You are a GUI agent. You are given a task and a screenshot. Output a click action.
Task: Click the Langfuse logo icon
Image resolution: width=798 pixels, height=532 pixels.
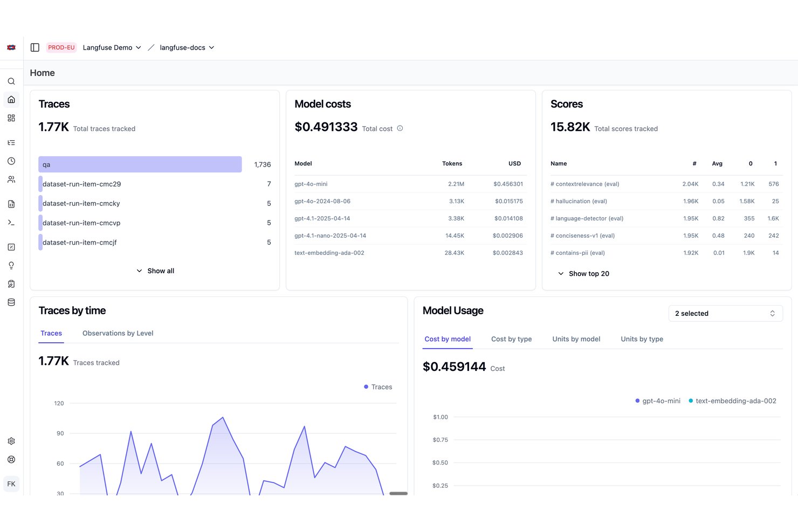(x=11, y=47)
